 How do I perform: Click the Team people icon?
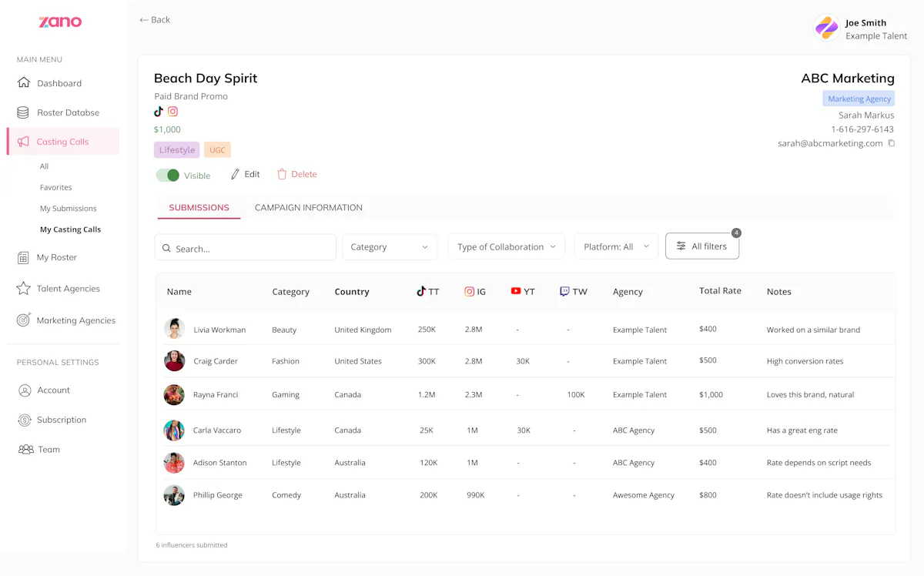pyautogui.click(x=26, y=450)
